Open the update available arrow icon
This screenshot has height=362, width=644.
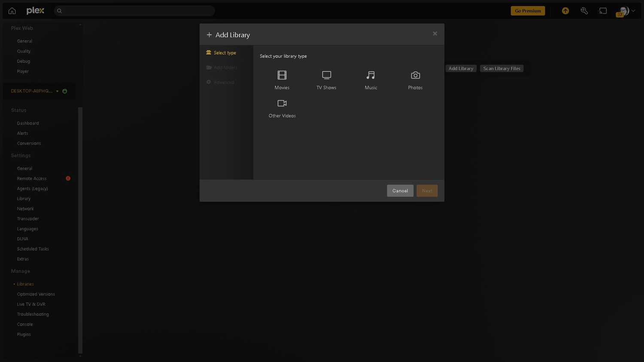click(x=565, y=11)
